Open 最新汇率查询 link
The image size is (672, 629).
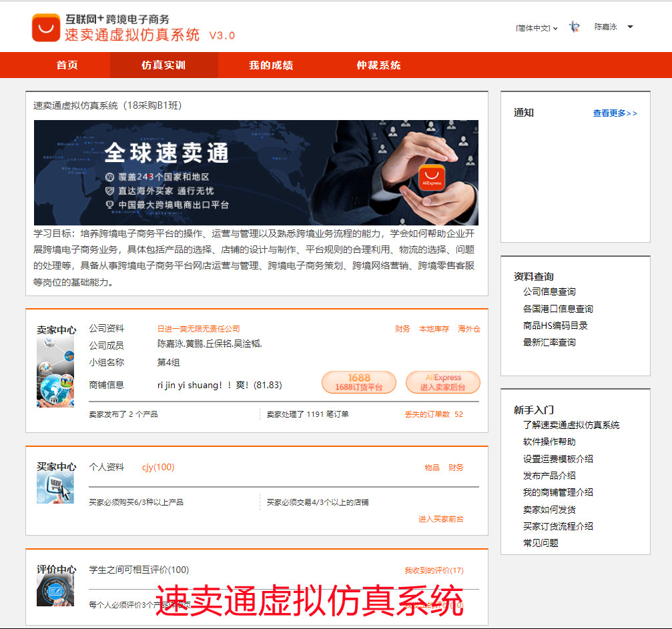coord(549,342)
